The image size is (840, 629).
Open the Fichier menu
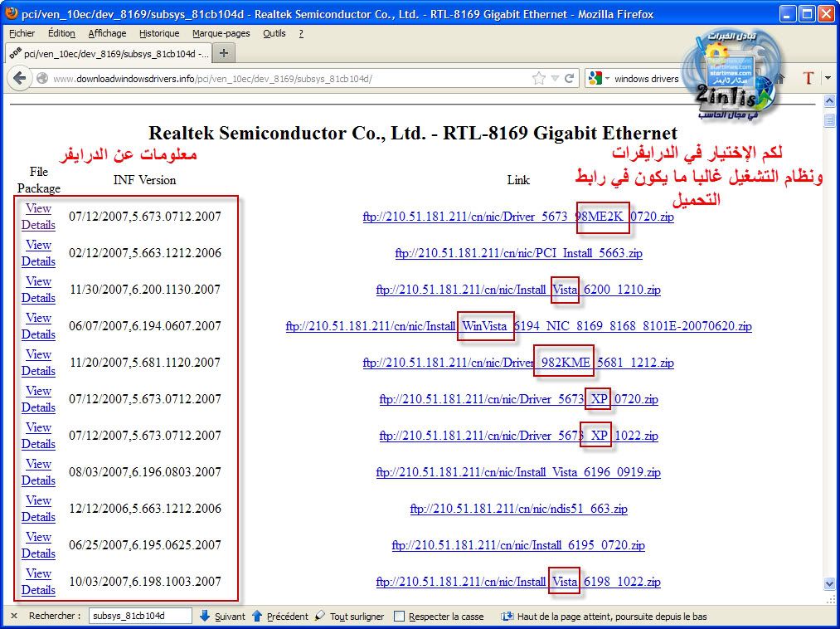[22, 33]
